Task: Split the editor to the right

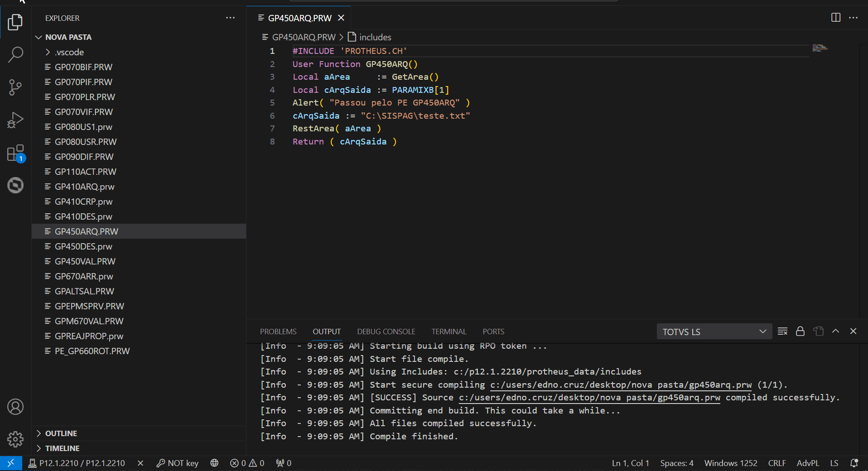Action: (x=836, y=18)
